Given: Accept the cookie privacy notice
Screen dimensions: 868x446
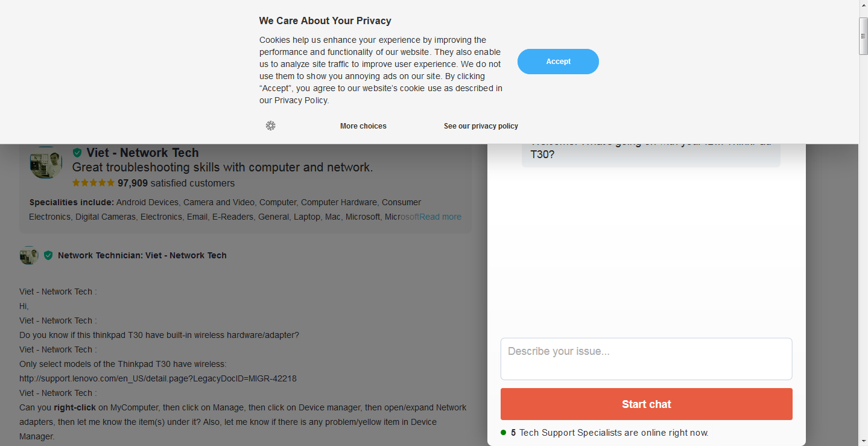Looking at the screenshot, I should point(558,62).
